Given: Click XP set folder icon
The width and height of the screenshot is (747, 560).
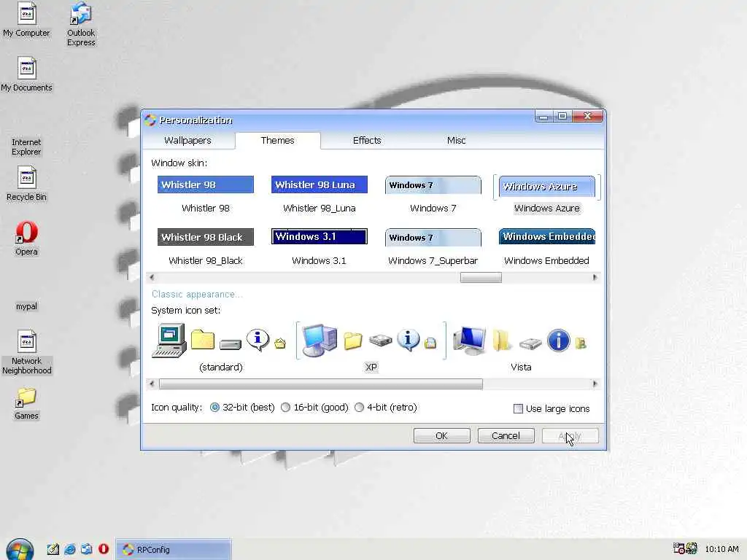Looking at the screenshot, I should click(x=352, y=341).
